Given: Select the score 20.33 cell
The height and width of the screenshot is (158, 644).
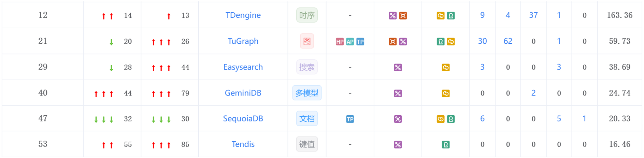Looking at the screenshot, I should tap(619, 119).
